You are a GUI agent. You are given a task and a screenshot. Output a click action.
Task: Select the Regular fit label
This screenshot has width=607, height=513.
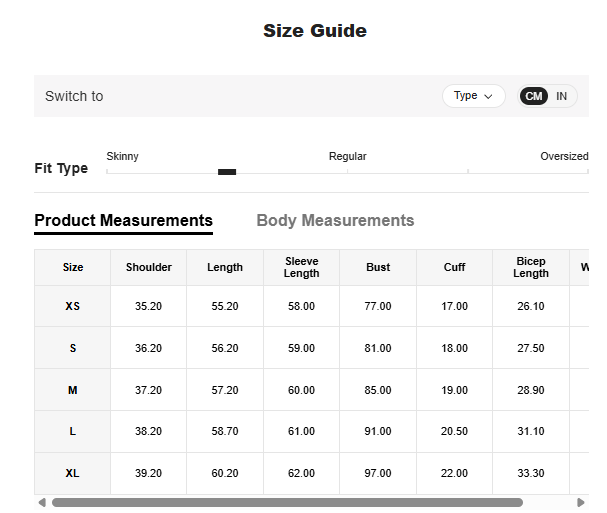tap(347, 156)
